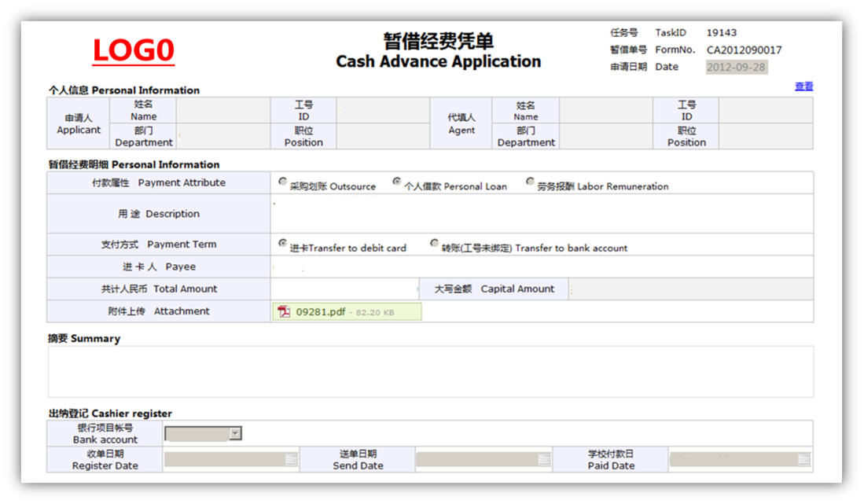Screen dimensions: 864x504
Task: Click the 查看 link at top right
Action: pyautogui.click(x=803, y=86)
